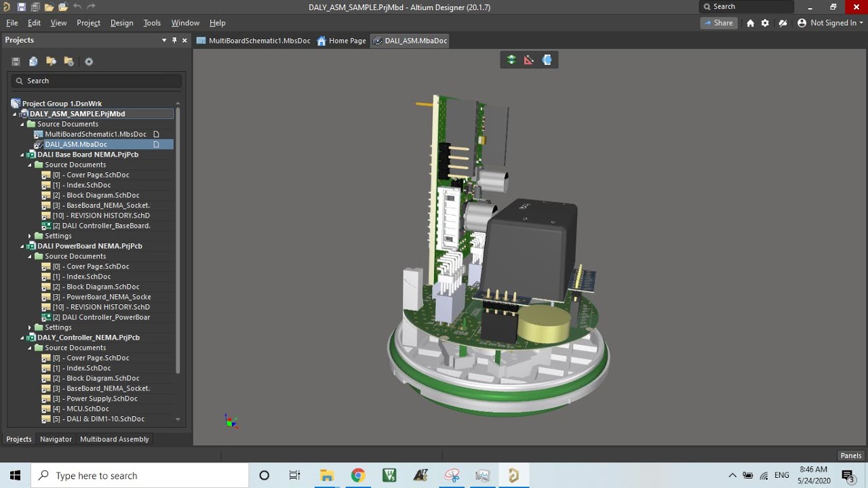Click the Redo arrow

[x=92, y=7]
